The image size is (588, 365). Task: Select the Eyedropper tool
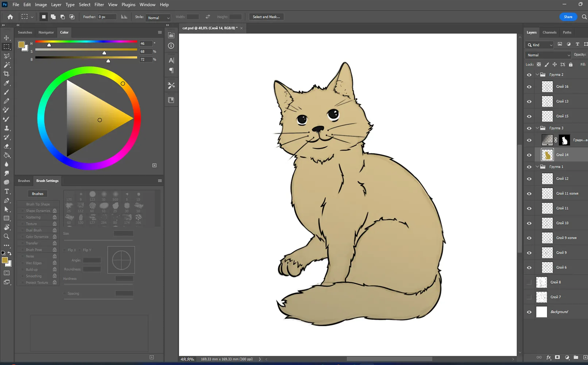pyautogui.click(x=7, y=83)
